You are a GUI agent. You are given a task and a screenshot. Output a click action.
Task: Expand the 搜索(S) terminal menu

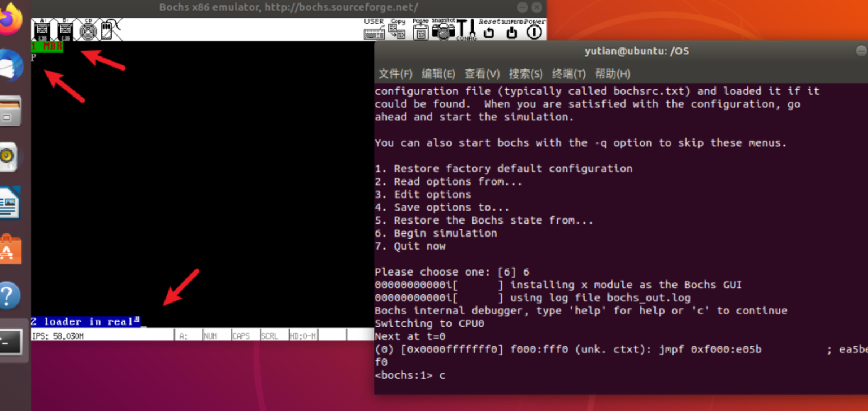click(x=526, y=74)
